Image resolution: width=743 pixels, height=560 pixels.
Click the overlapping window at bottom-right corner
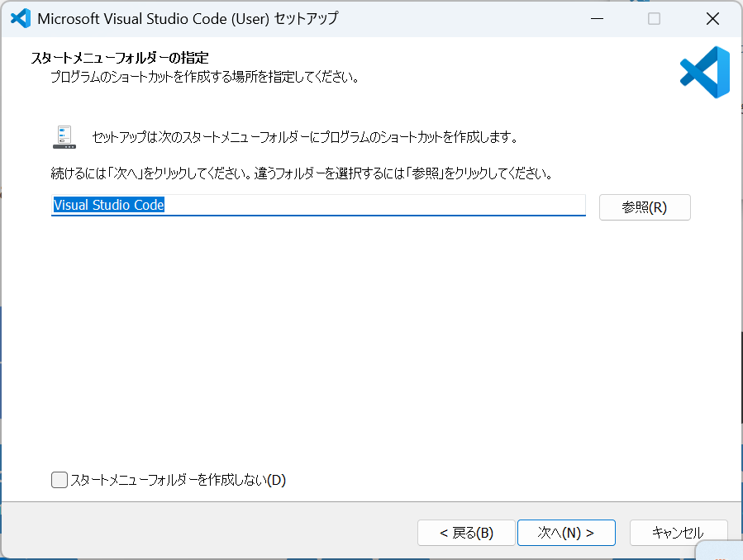point(722,551)
